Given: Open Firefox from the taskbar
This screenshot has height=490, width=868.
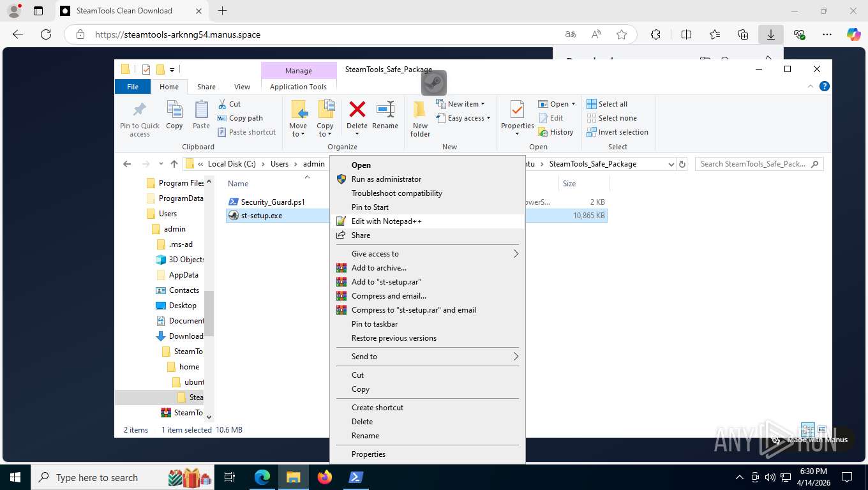Looking at the screenshot, I should (x=325, y=477).
